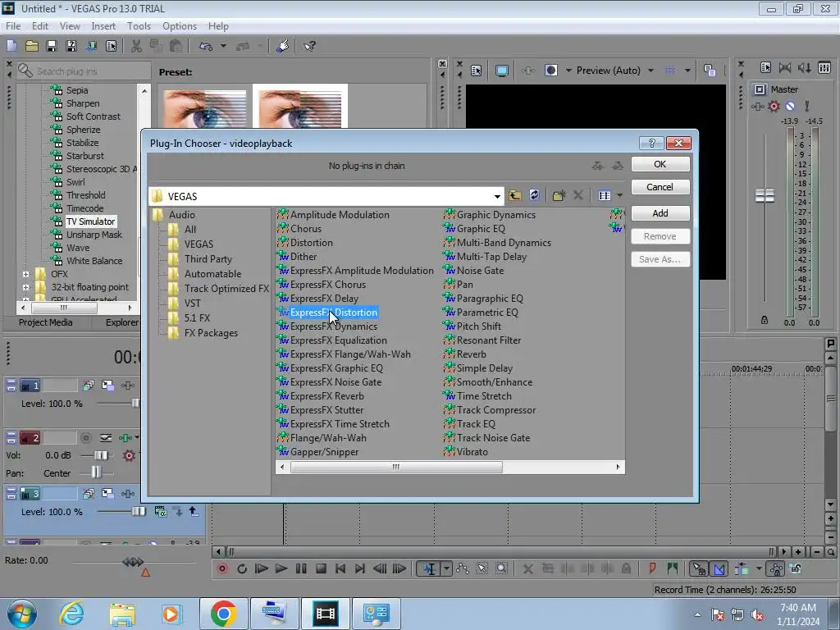The width and height of the screenshot is (840, 630).
Task: Switch to the Project Media tab
Action: pyautogui.click(x=46, y=322)
